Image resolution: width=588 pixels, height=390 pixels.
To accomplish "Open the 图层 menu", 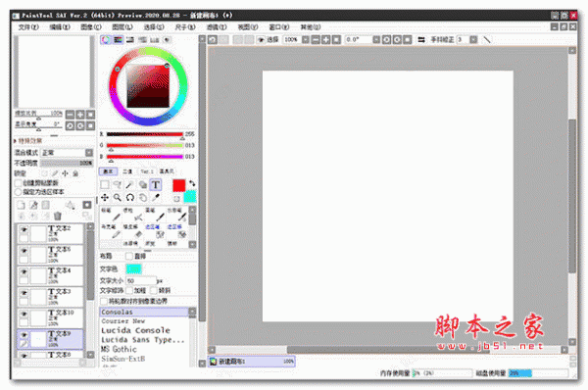I will pyautogui.click(x=122, y=27).
